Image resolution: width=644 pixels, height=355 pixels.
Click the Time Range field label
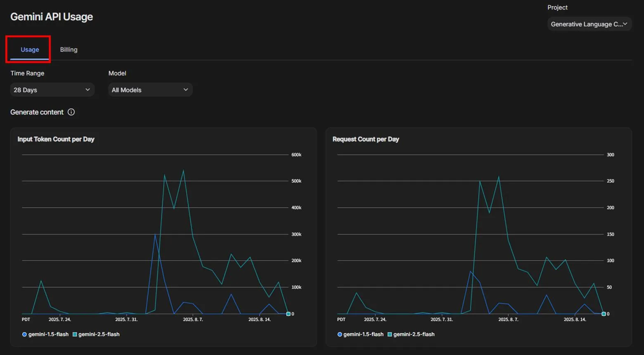(27, 73)
